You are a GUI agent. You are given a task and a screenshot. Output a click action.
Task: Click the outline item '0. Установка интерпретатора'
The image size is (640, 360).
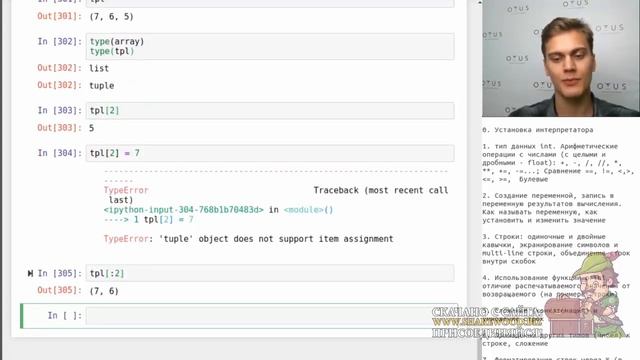538,130
